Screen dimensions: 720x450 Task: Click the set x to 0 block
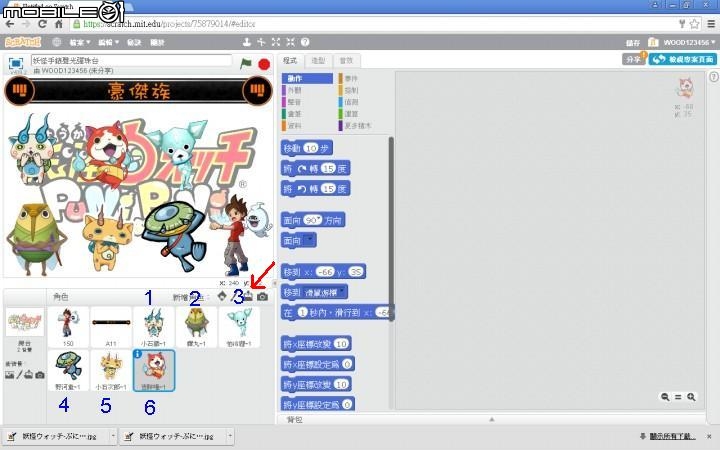[318, 364]
